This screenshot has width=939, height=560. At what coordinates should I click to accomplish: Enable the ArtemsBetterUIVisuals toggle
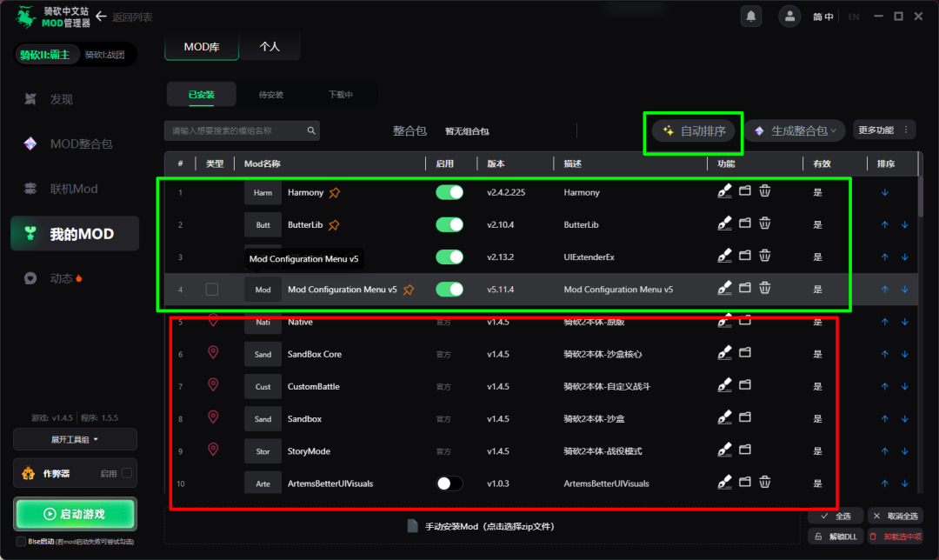[450, 483]
